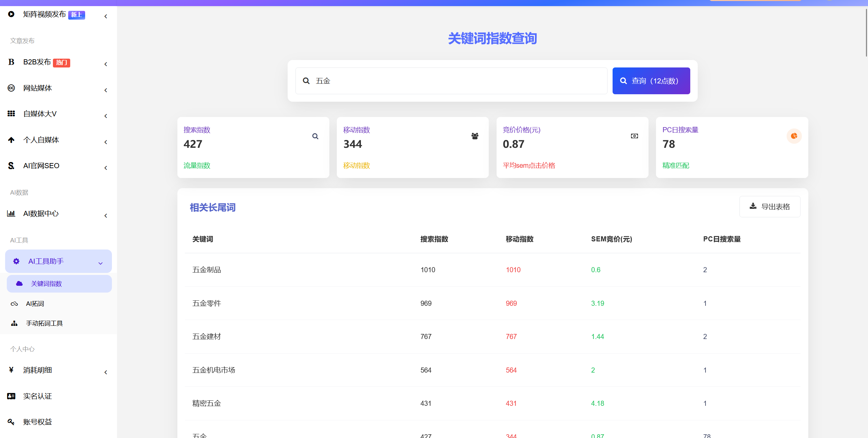Click the 搜索指数 column header
The image size is (868, 438).
[434, 239]
